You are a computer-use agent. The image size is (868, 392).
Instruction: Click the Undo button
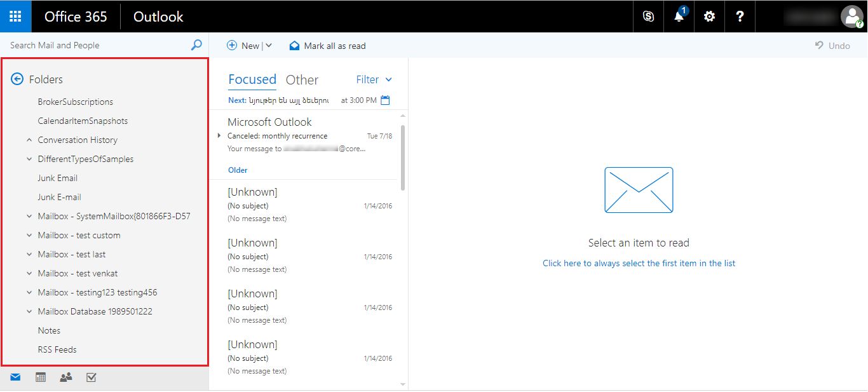832,46
